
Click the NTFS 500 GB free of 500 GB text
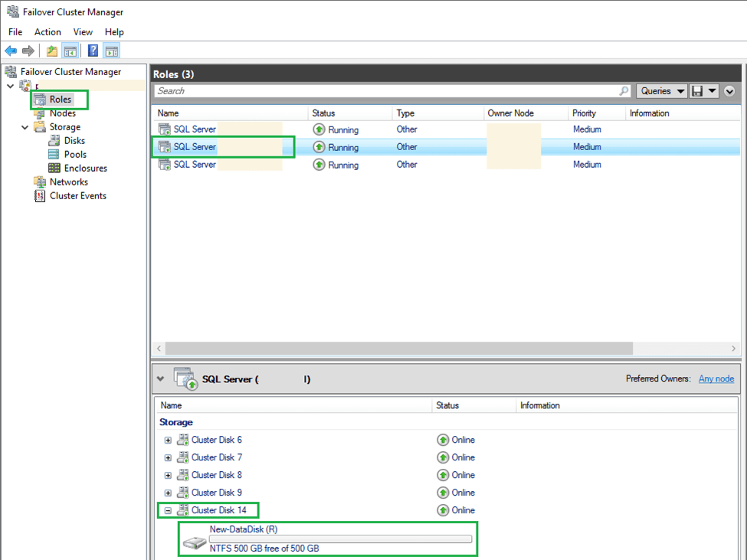pyautogui.click(x=264, y=549)
